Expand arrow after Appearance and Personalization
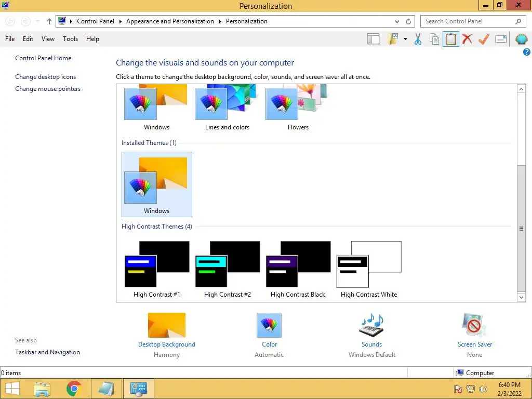This screenshot has width=532, height=399. click(220, 21)
